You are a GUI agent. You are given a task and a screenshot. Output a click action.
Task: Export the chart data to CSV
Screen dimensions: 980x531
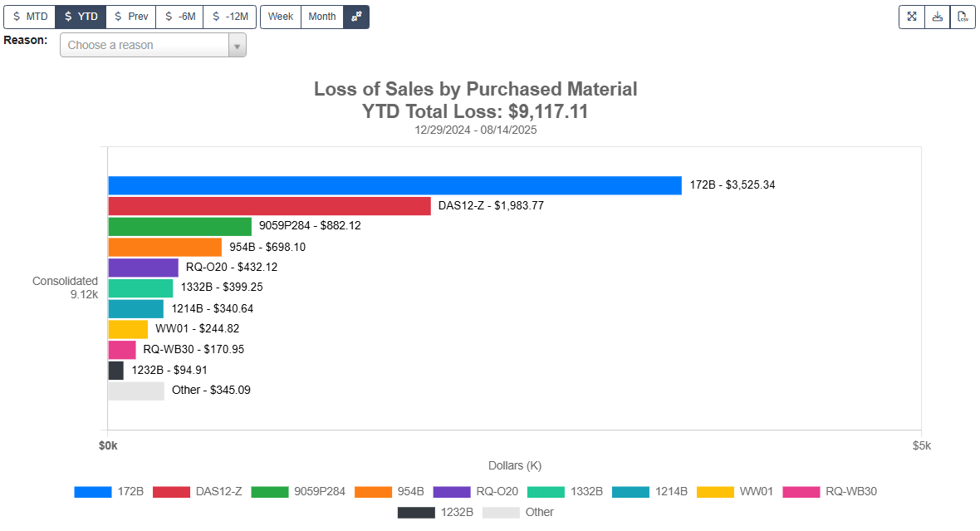click(x=963, y=17)
